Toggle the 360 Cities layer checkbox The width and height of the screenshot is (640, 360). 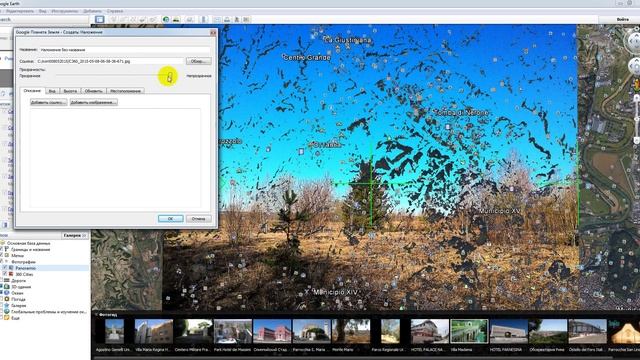point(5,274)
